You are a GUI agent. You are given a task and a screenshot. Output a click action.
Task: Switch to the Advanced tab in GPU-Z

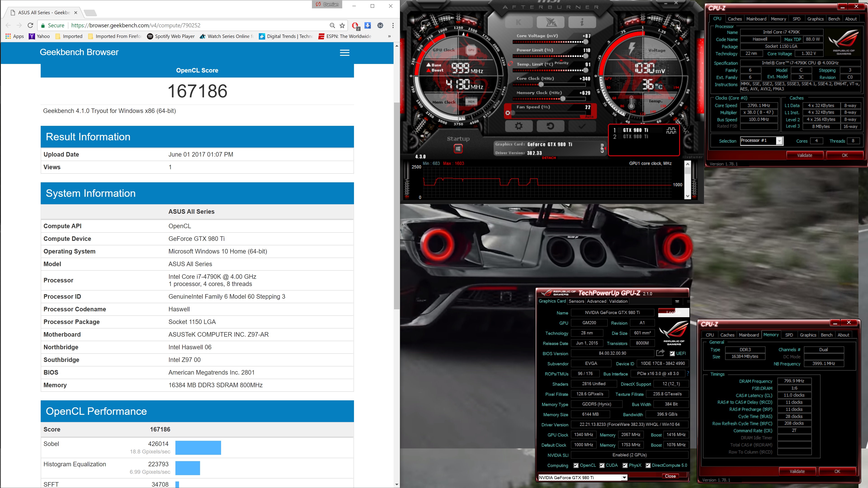(x=597, y=301)
